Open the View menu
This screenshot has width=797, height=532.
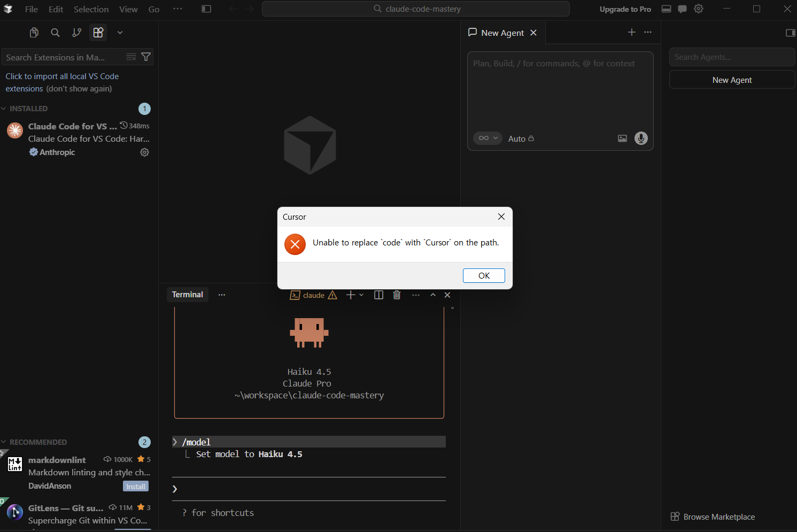[128, 9]
